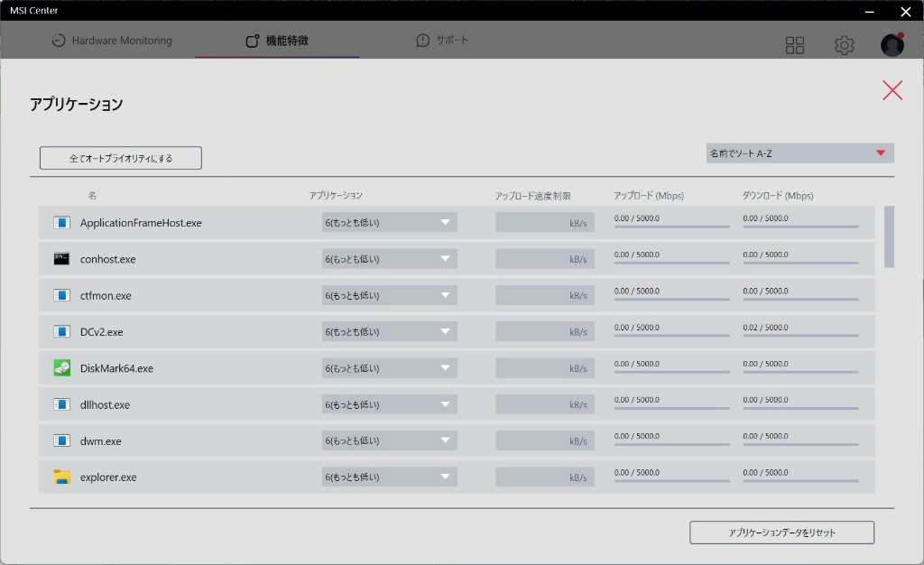This screenshot has height=565, width=924.
Task: Switch to the Hardware Monitoring tab
Action: pos(112,40)
